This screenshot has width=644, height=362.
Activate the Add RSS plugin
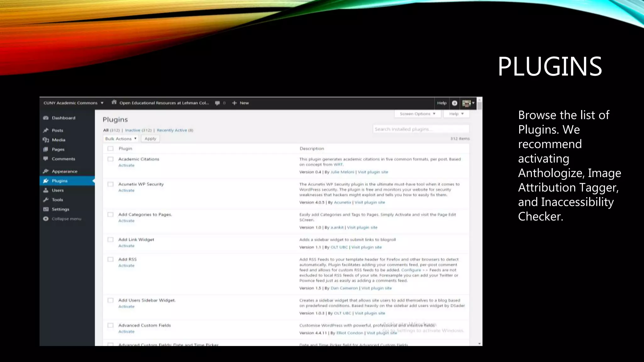(x=126, y=266)
